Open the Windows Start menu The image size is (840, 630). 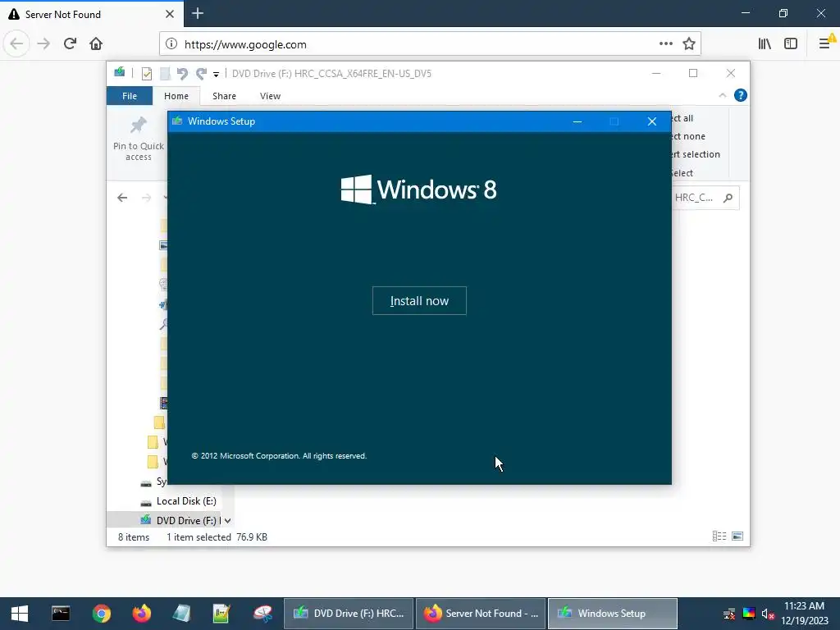pyautogui.click(x=20, y=614)
